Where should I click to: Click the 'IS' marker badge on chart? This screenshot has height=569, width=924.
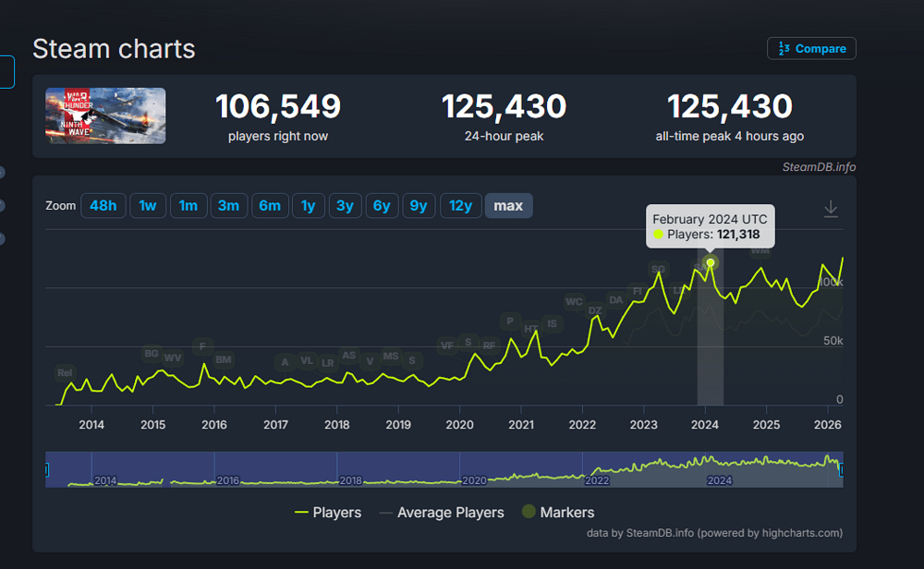(x=552, y=323)
